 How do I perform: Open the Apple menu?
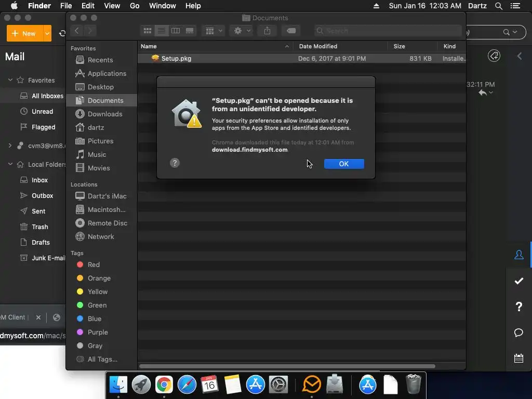pyautogui.click(x=14, y=6)
